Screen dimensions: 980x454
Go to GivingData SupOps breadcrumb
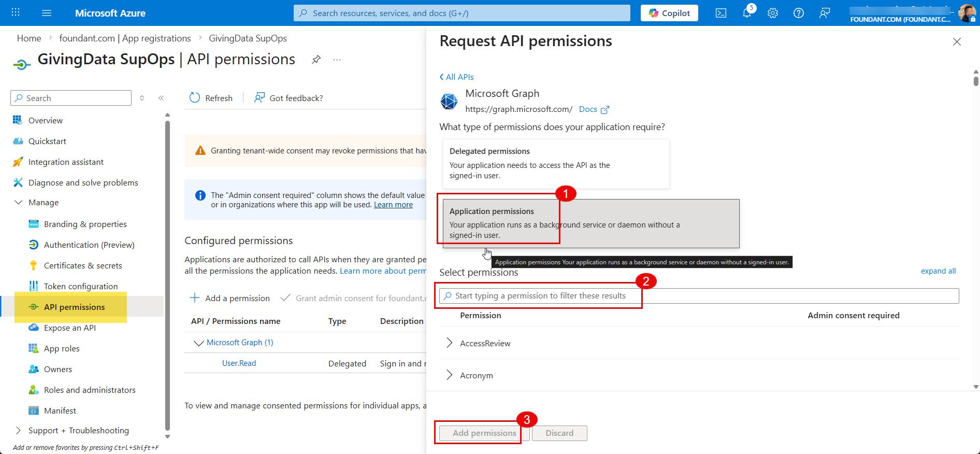click(248, 38)
